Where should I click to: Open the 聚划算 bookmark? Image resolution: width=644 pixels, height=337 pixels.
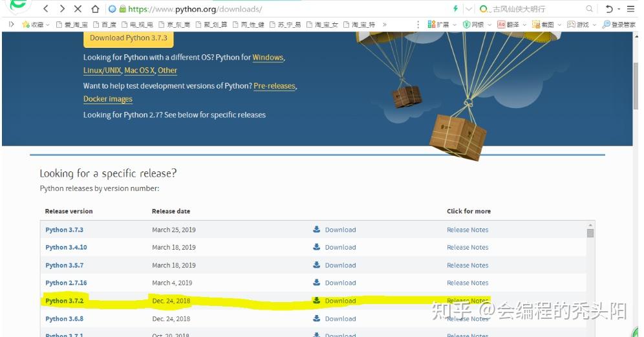[x=211, y=25]
